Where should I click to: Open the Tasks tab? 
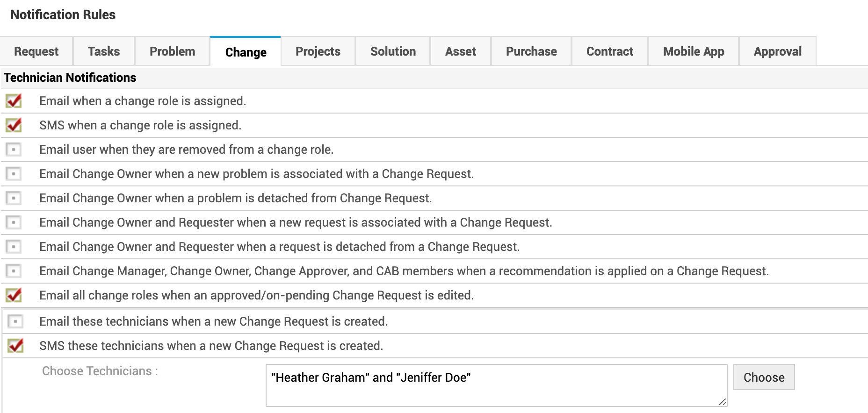pos(104,51)
